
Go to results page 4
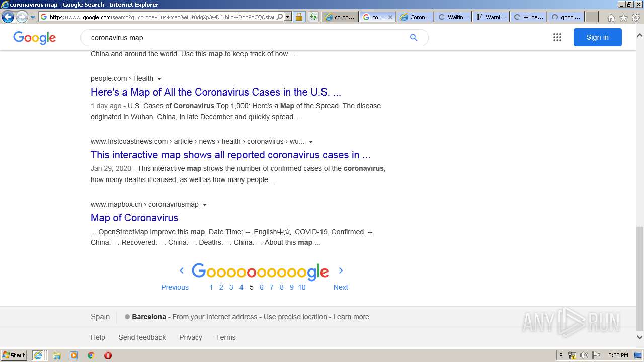[241, 287]
